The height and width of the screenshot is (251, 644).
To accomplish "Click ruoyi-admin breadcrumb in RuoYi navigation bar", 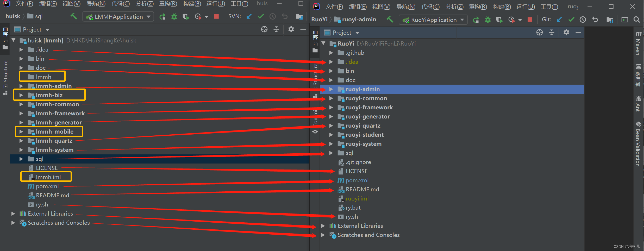I will tap(355, 19).
